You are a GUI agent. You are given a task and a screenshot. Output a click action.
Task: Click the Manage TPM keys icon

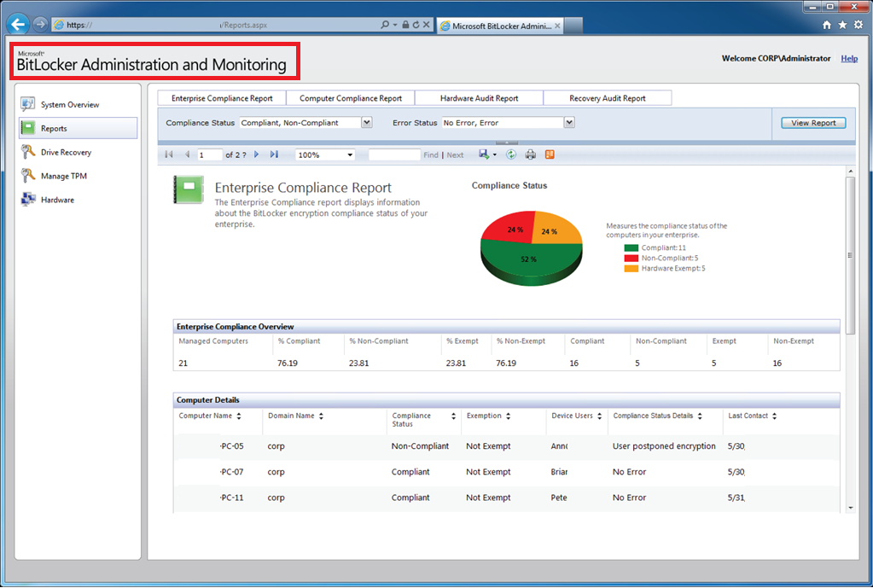click(x=28, y=176)
